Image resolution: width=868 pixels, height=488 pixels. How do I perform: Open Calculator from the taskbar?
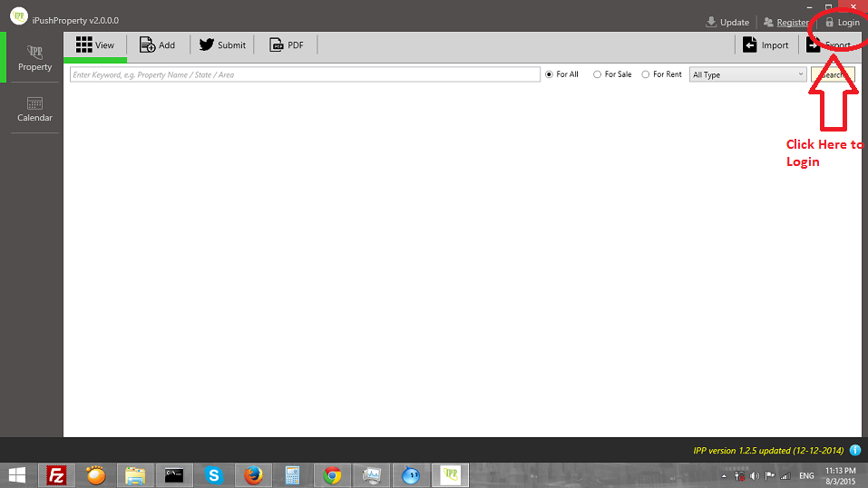pos(292,475)
